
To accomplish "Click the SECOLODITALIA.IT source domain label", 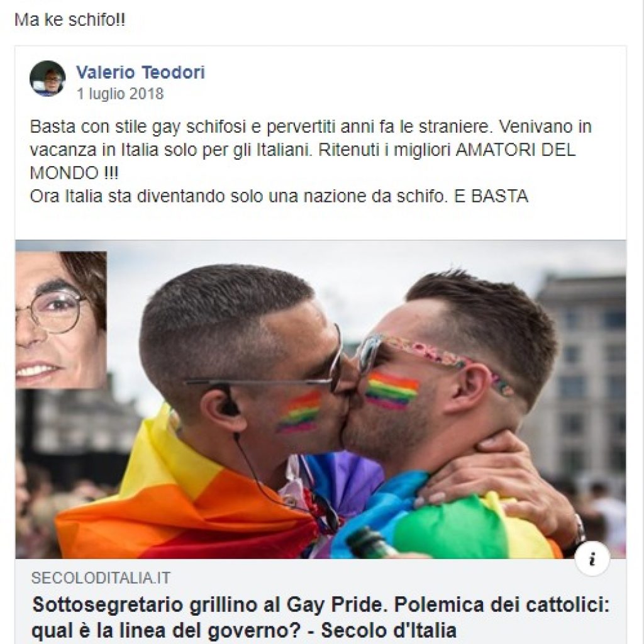I will (x=101, y=578).
